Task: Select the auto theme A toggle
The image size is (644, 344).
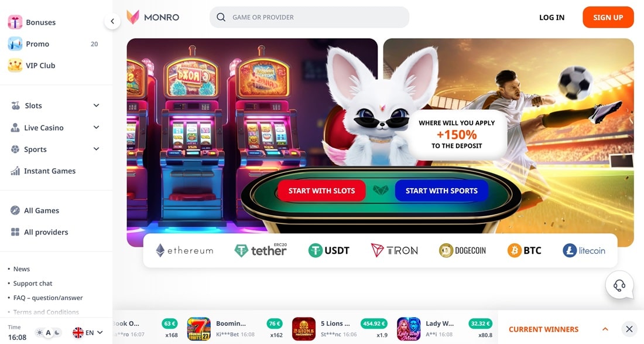Action: coord(48,332)
